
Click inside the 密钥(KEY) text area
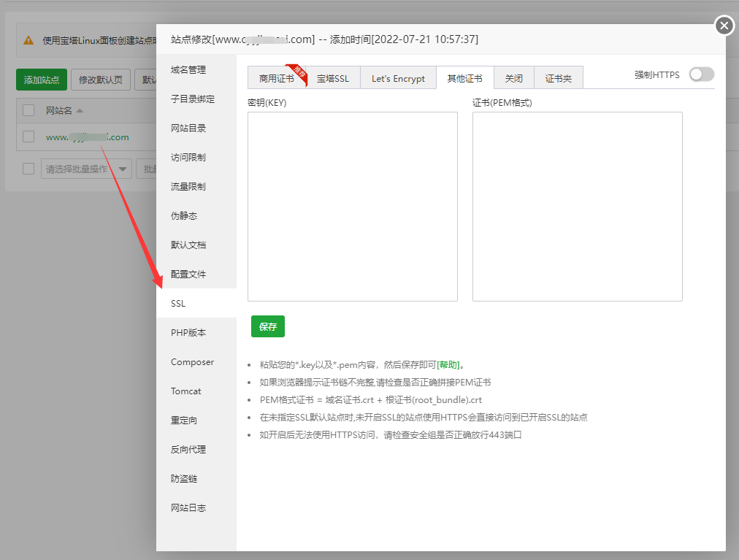click(353, 207)
